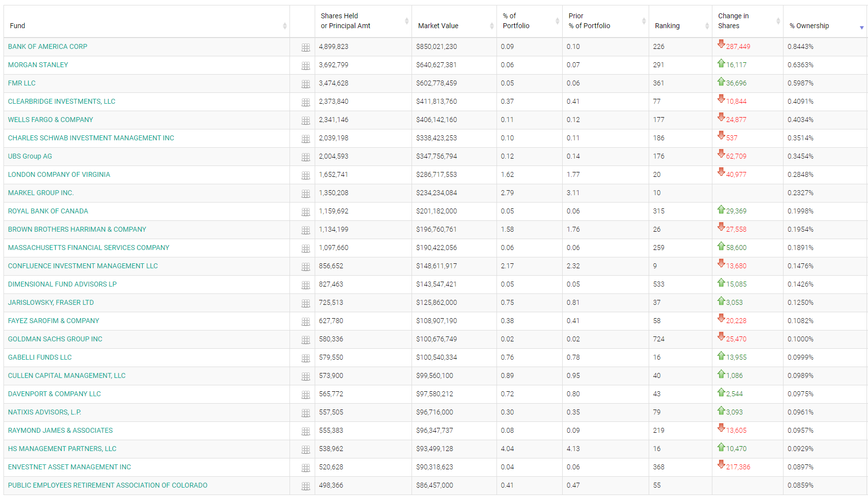Open grid icon for Fayez Sarofim row
The width and height of the screenshot is (868, 497).
pyautogui.click(x=306, y=322)
